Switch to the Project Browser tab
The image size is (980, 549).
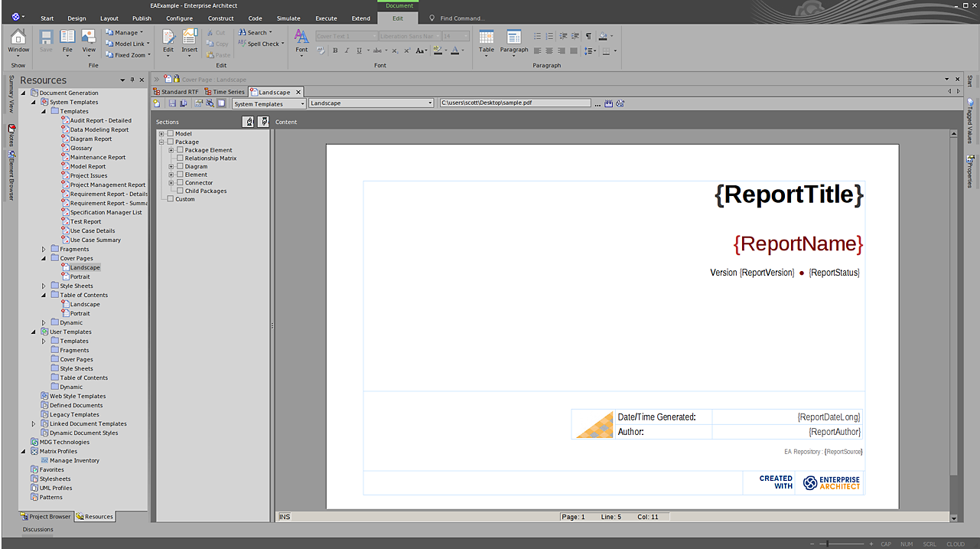click(x=46, y=517)
